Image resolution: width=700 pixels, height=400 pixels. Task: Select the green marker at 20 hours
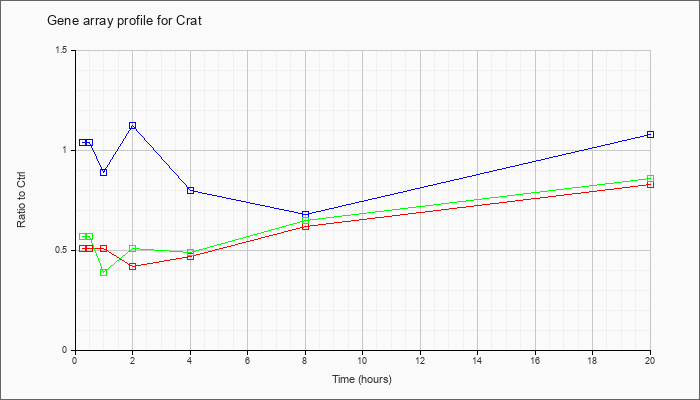point(650,179)
